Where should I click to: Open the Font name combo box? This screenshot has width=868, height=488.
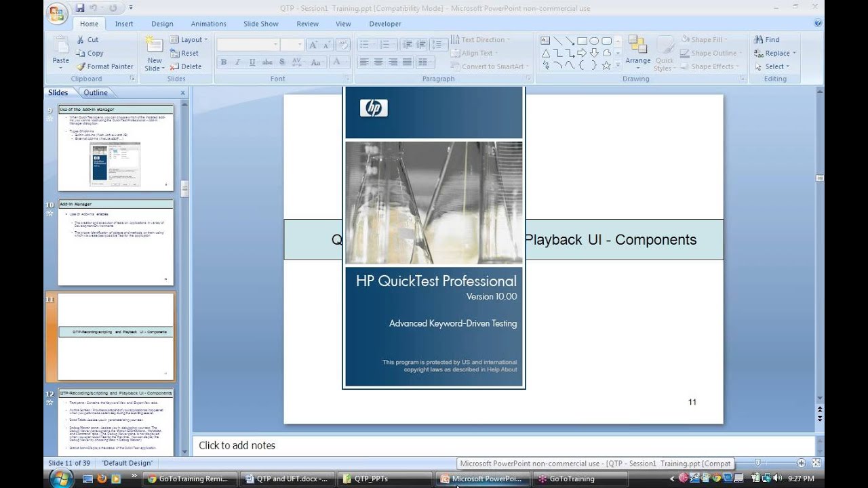[248, 45]
